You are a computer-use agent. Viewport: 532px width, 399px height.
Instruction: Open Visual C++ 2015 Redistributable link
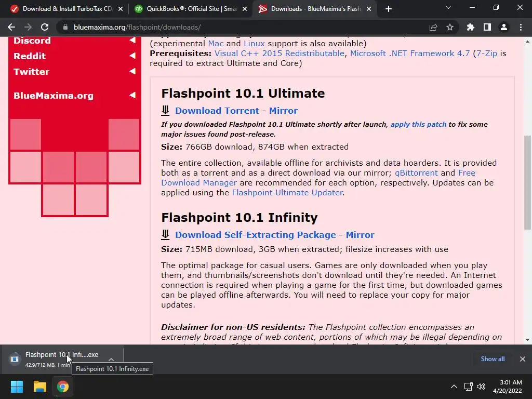click(279, 54)
